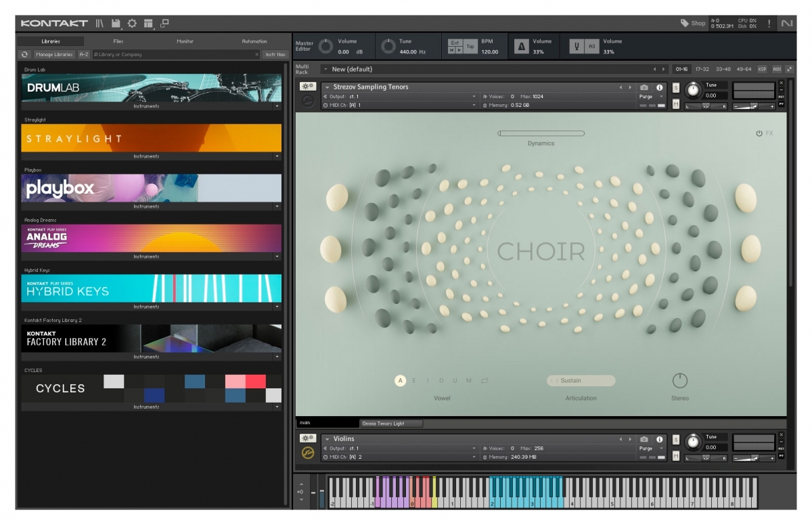
Task: Expand Drum Lab Instruments dropdown
Action: 277,106
